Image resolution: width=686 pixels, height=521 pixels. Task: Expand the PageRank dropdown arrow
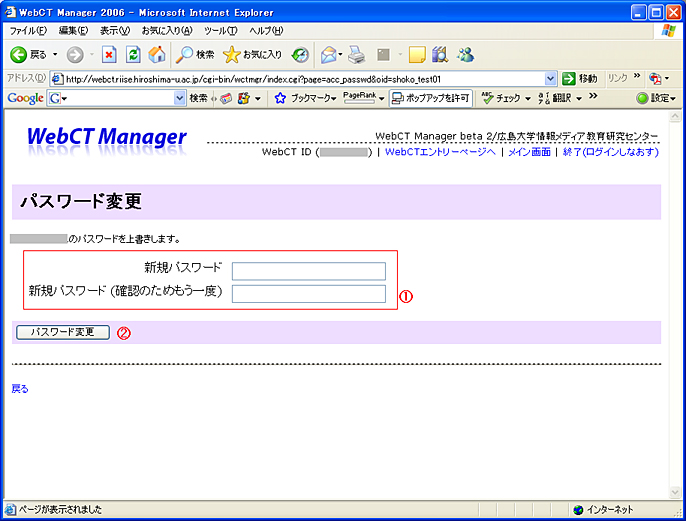[x=382, y=99]
